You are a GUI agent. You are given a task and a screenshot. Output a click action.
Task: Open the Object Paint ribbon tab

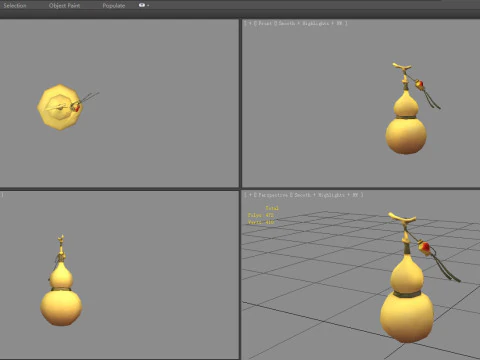pyautogui.click(x=64, y=5)
